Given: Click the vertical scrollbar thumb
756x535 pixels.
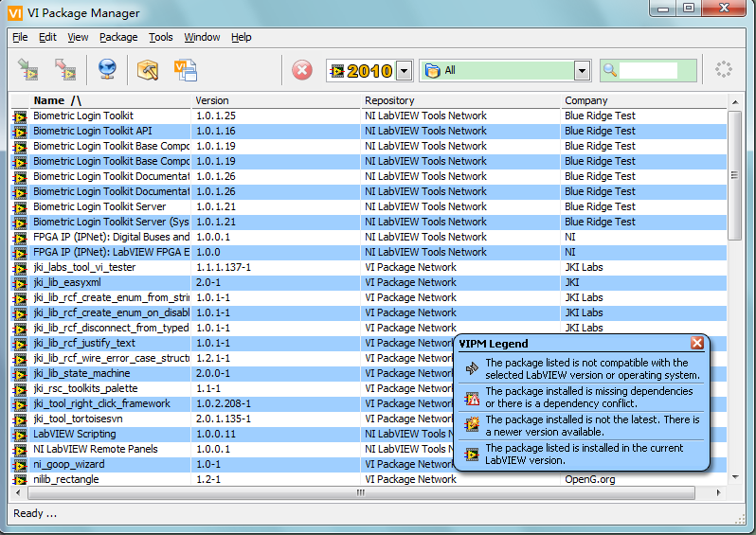Looking at the screenshot, I should [x=735, y=175].
